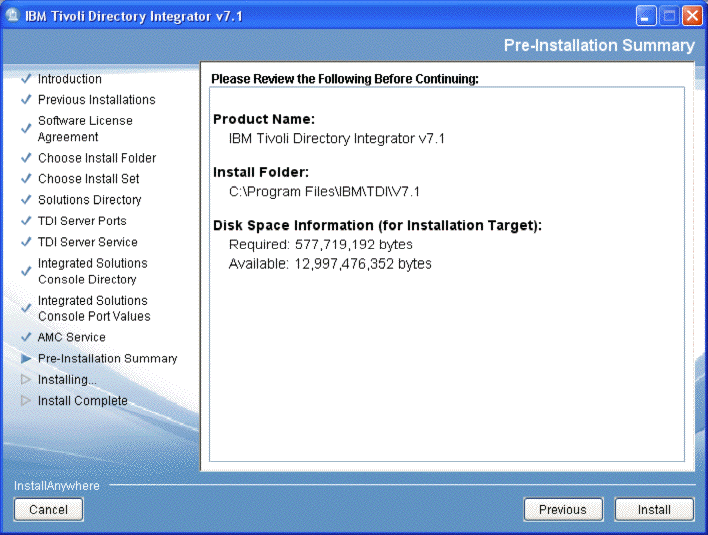This screenshot has width=708, height=535.
Task: Select the Pre-Installation Summary step label
Action: click(x=107, y=358)
